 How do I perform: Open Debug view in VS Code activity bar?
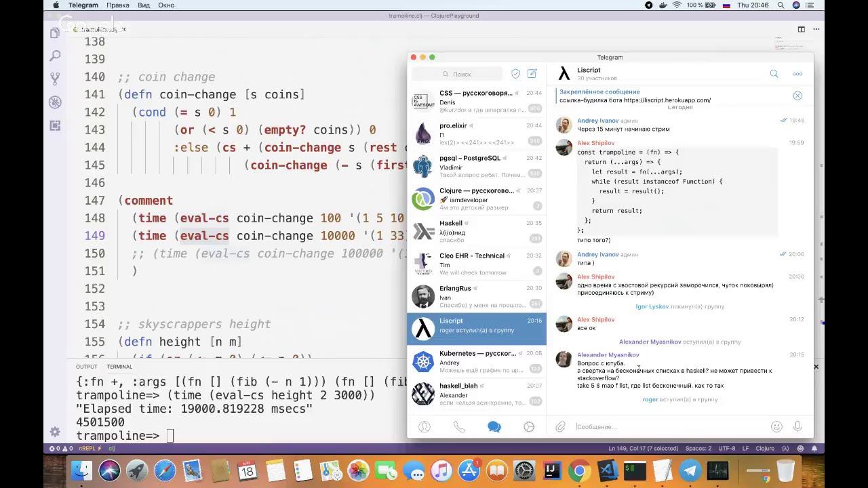pyautogui.click(x=55, y=102)
